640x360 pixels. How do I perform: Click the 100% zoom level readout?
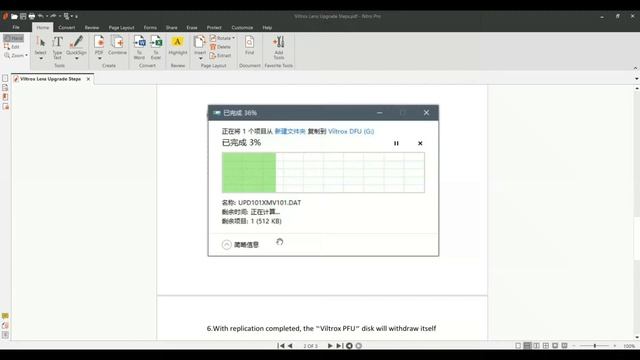pos(629,346)
